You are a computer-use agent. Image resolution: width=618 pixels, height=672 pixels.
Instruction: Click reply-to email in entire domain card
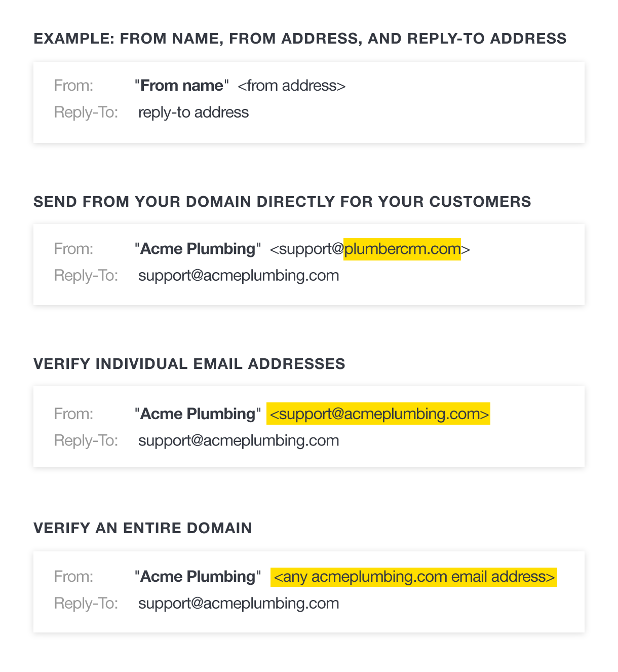coord(238,604)
